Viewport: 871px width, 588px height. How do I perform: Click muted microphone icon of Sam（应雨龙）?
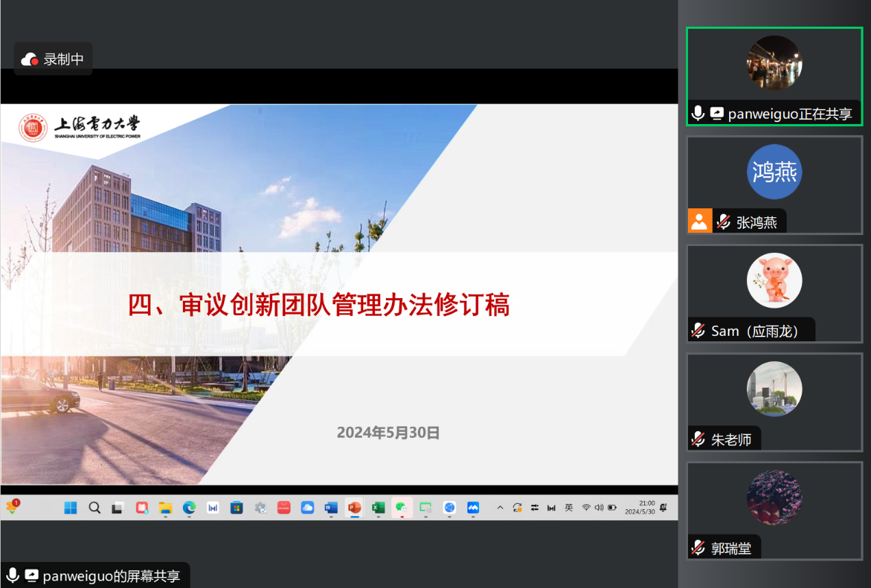[x=698, y=331]
